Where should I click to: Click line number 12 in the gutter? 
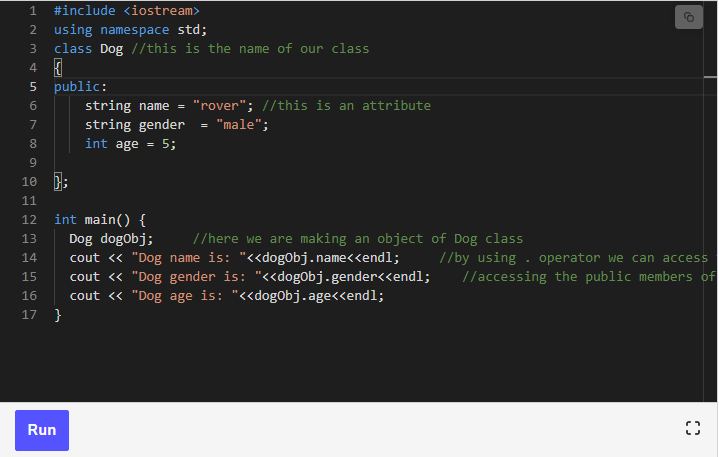click(x=29, y=220)
